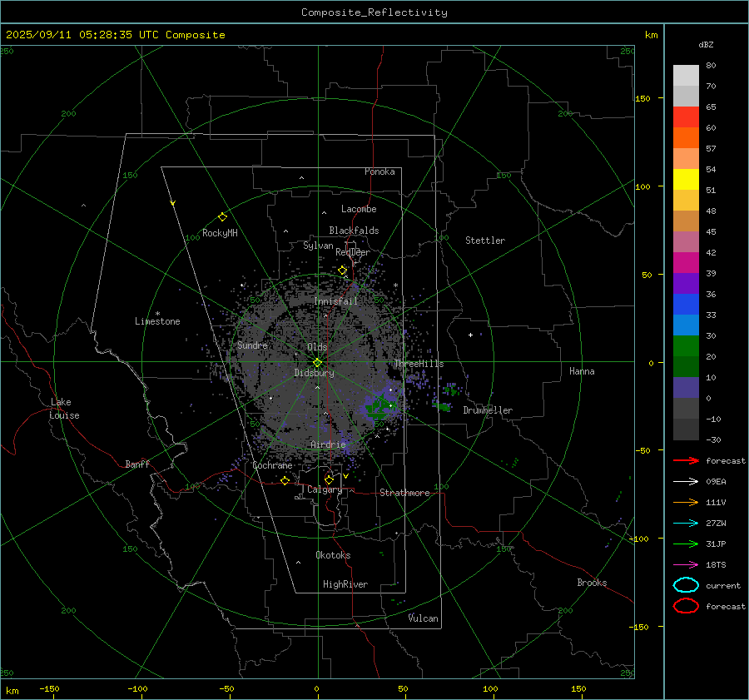Select the cyan 27ZW arrow icon
Image resolution: width=749 pixels, height=700 pixels.
pyautogui.click(x=686, y=524)
